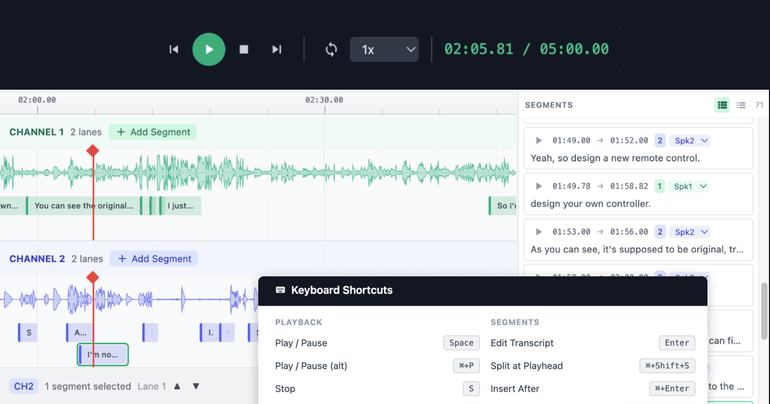The image size is (770, 404).
Task: Click the 02:00.00 mark on the timeline ruler
Action: [37, 100]
